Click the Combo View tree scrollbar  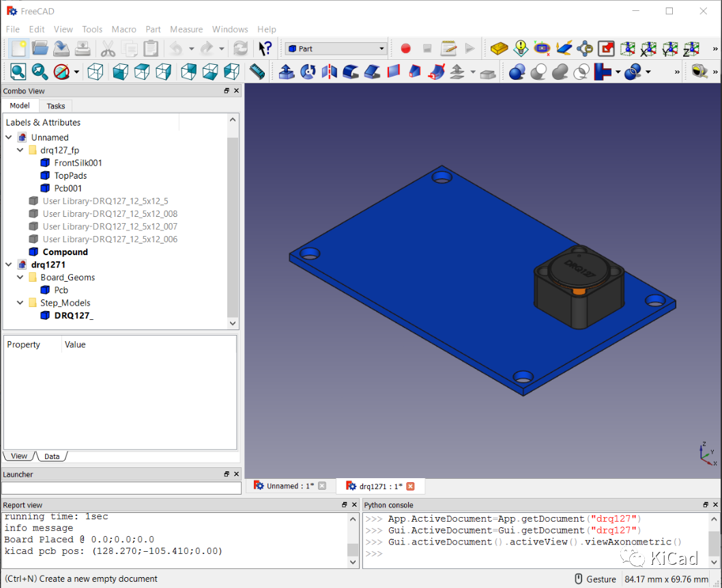(x=233, y=228)
